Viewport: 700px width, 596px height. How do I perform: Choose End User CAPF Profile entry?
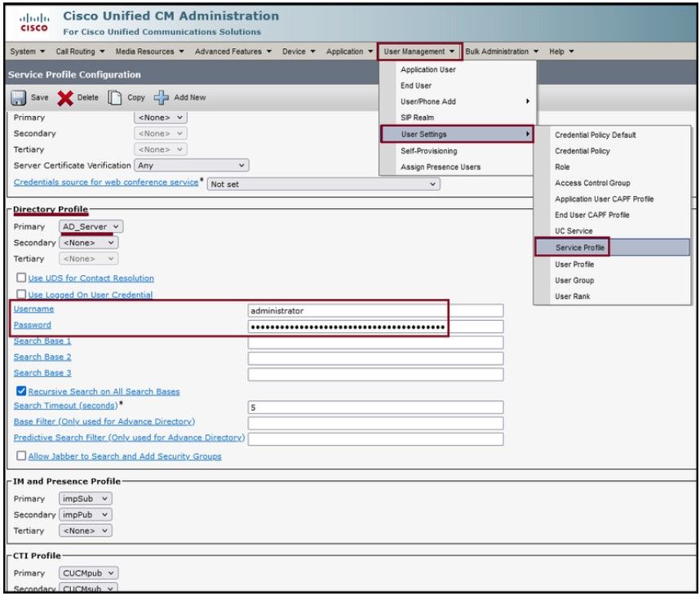point(613,216)
